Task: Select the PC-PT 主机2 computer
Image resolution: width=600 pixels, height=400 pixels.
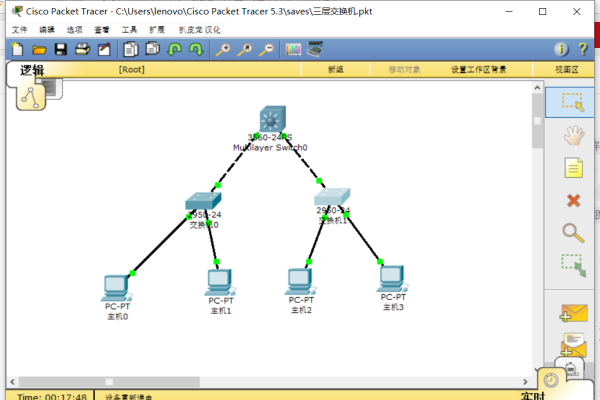Action: [x=300, y=282]
